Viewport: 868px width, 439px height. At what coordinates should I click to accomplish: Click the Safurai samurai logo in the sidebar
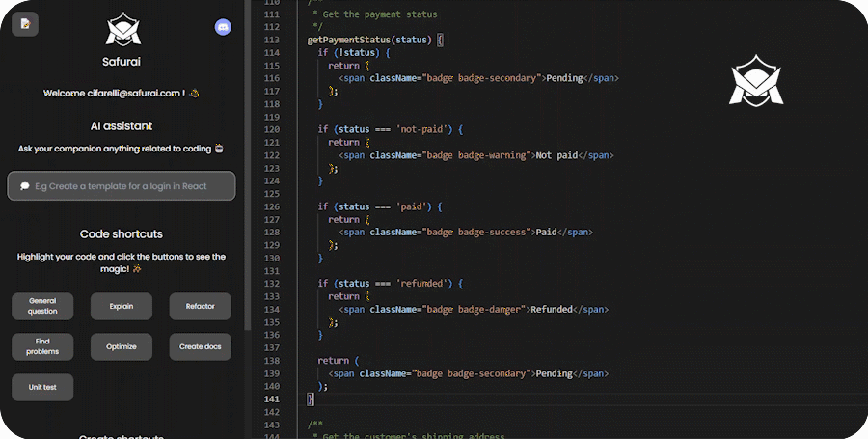click(123, 31)
